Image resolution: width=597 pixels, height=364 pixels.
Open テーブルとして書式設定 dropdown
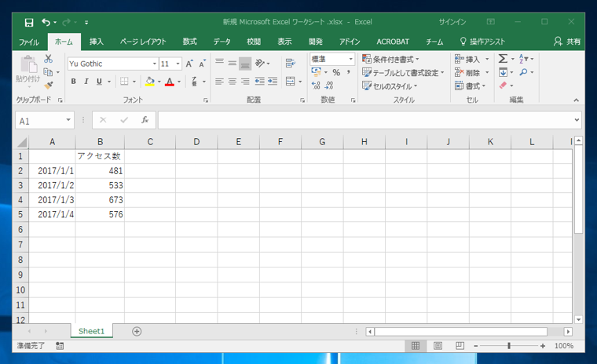[x=403, y=72]
